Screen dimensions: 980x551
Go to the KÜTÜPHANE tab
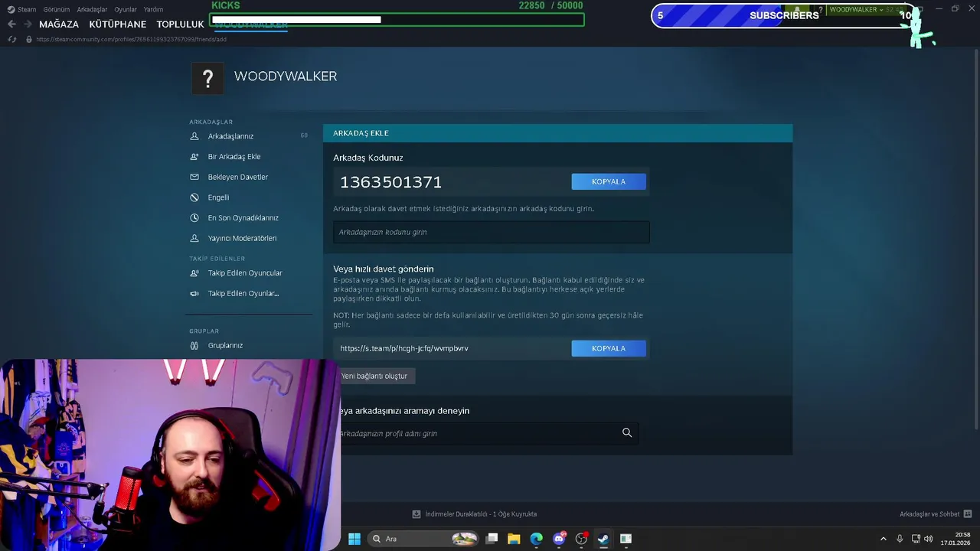coord(117,24)
